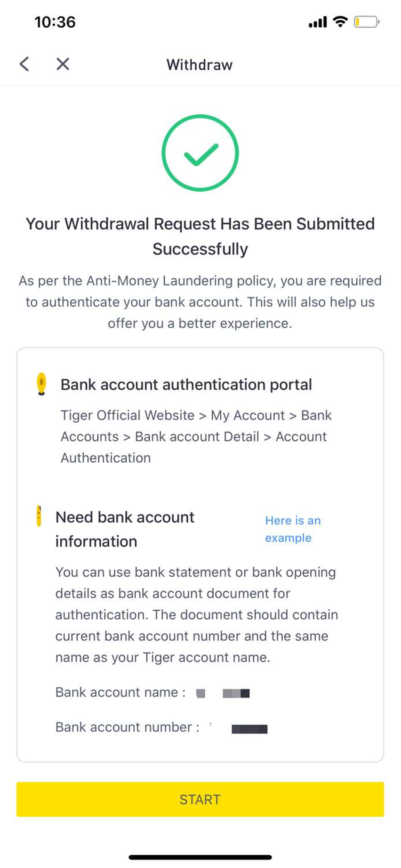Tap the cellular signal bars icon
The width and height of the screenshot is (401, 868).
tap(318, 22)
